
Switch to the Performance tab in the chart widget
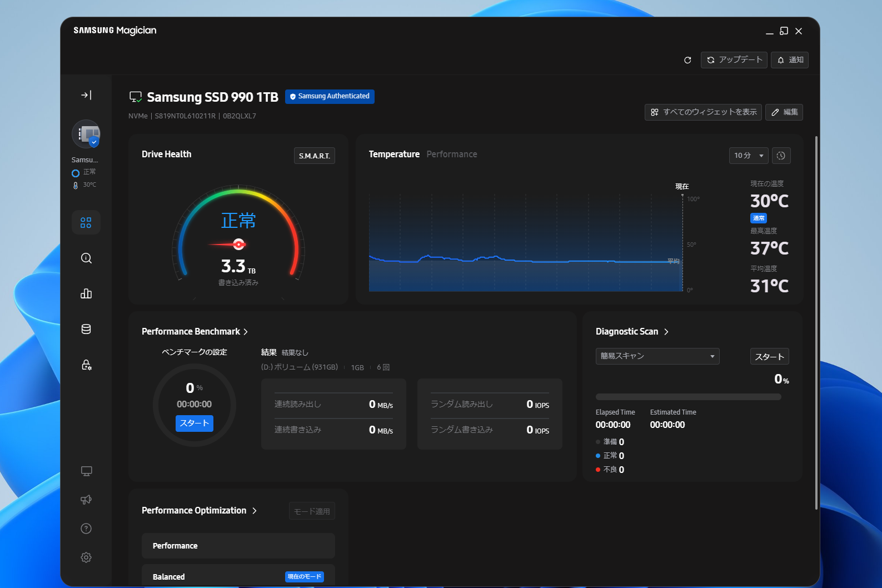point(452,155)
